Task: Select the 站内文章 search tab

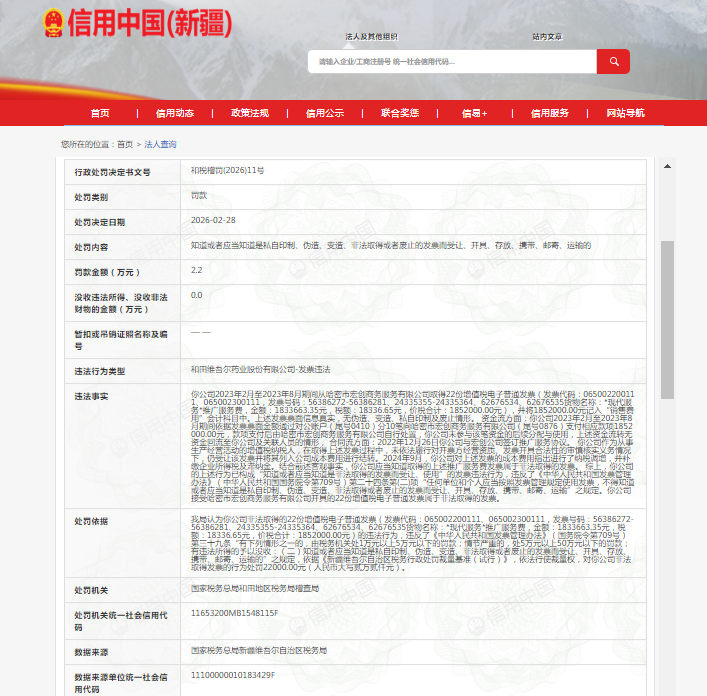Action: click(548, 35)
